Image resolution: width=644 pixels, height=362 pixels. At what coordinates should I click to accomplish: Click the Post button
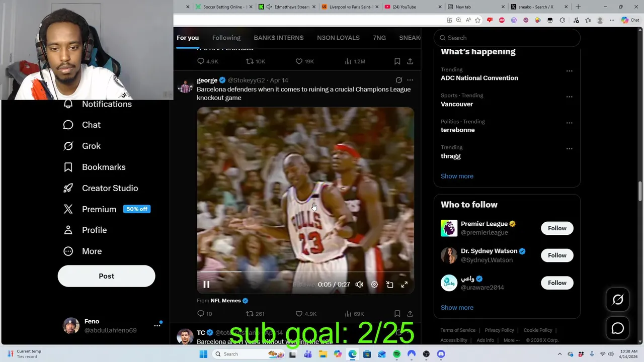pos(106,276)
